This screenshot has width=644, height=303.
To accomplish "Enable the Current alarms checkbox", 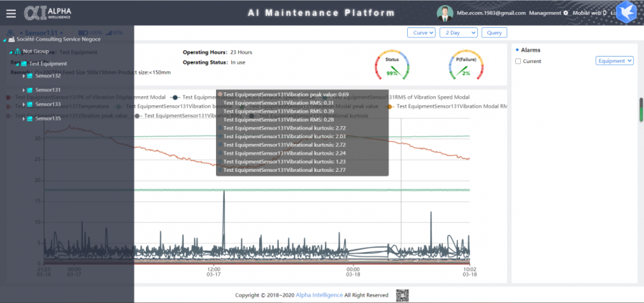I will pyautogui.click(x=518, y=62).
